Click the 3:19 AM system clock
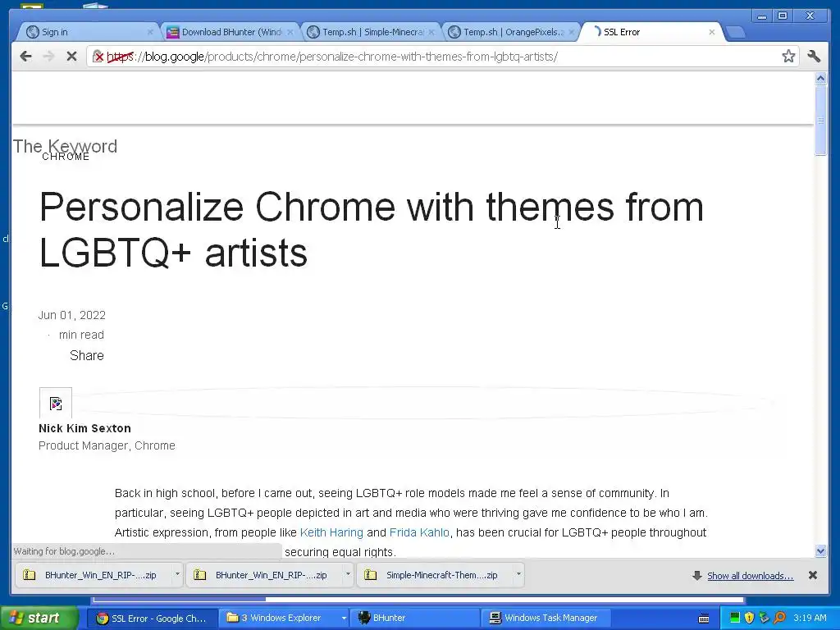This screenshot has height=630, width=840. pos(810,618)
